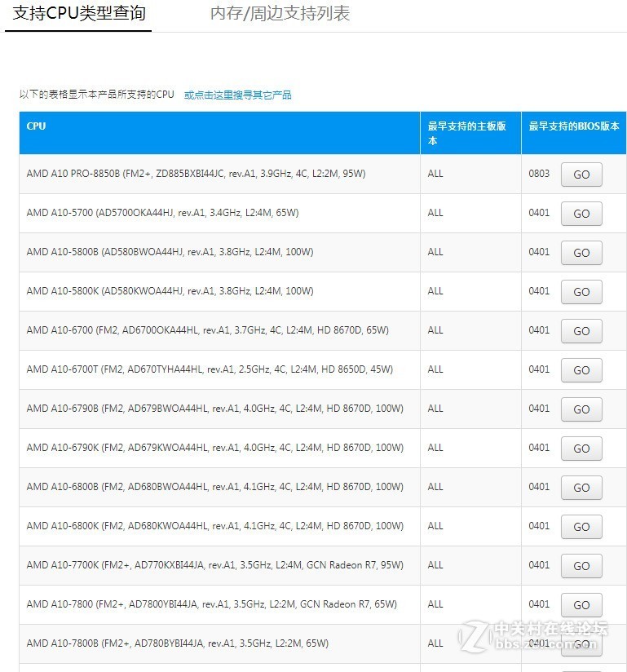Select the AMD A10-6700 (FM2, AD6700OKA44HL) text
Image resolution: width=627 pixels, height=672 pixels.
[207, 330]
